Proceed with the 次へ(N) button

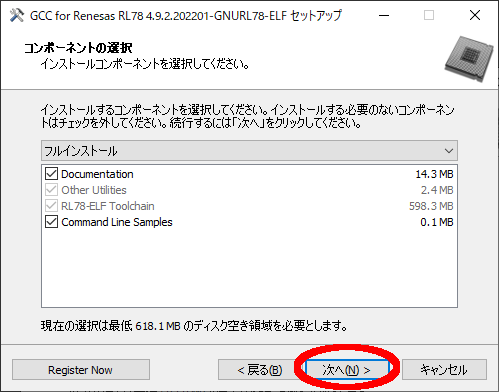[x=347, y=370]
